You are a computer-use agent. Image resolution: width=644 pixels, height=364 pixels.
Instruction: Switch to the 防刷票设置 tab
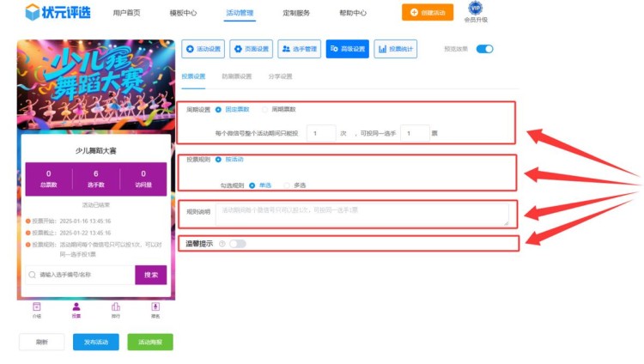(236, 76)
